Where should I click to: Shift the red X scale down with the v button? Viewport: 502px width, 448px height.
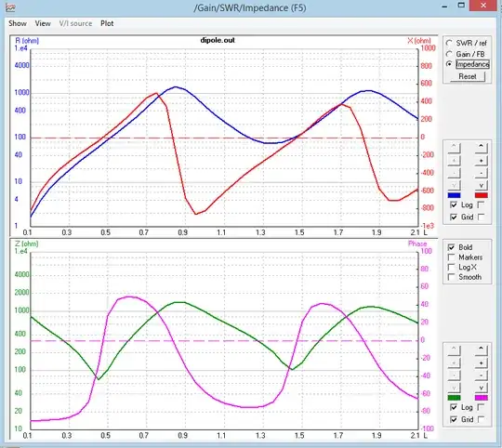(x=481, y=185)
